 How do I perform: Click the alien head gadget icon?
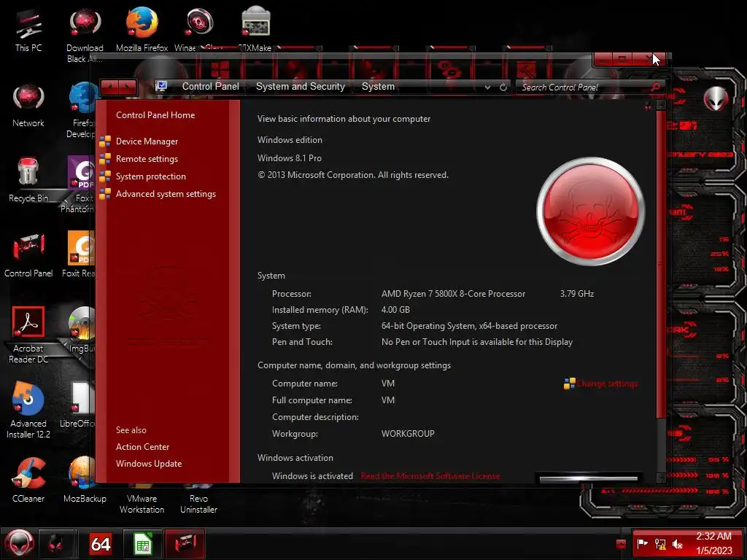tap(716, 99)
